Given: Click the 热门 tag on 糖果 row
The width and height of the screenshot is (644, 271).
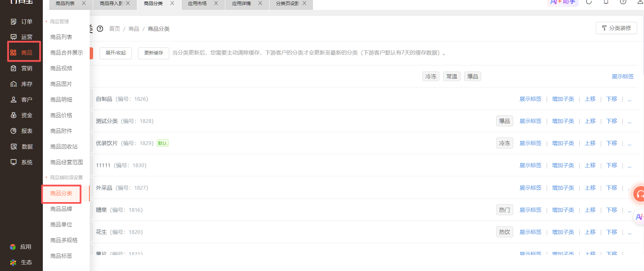Looking at the screenshot, I should (505, 210).
